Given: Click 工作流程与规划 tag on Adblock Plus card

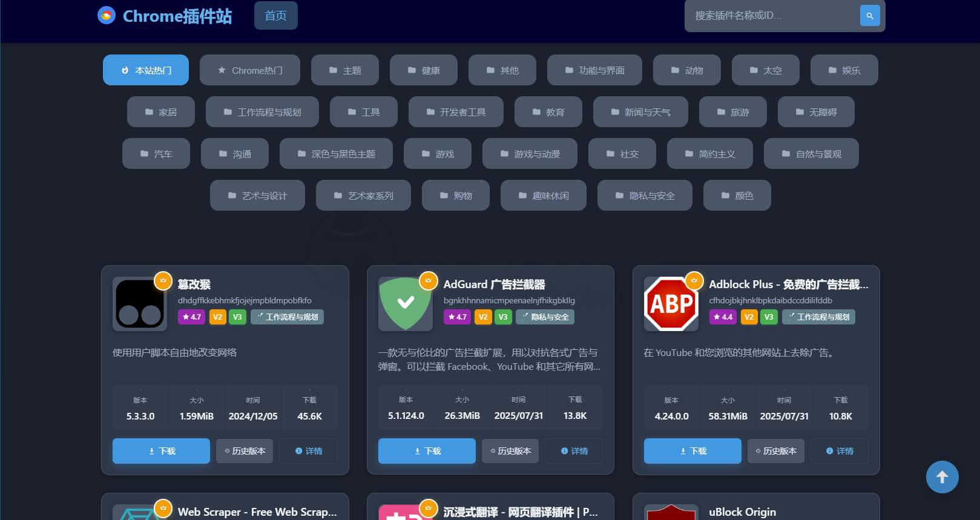Looking at the screenshot, I should click(x=818, y=317).
